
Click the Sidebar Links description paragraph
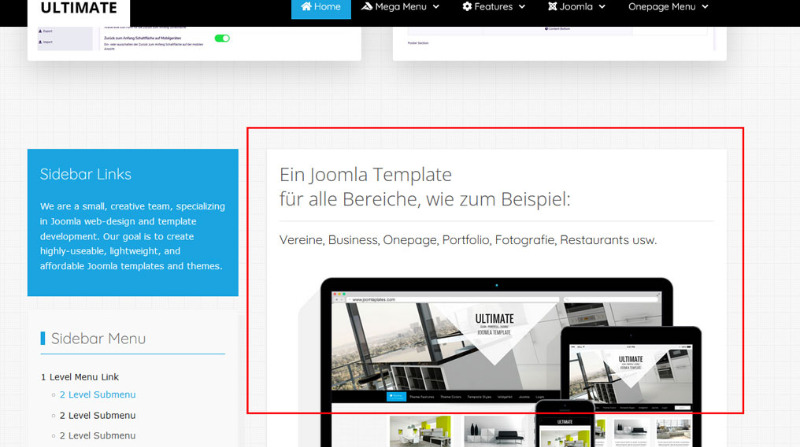coord(132,236)
